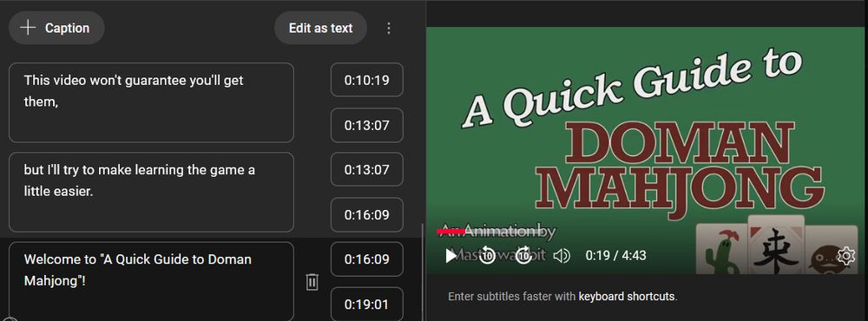Click the caption list scrollbar
Image resolution: width=868 pixels, height=321 pixels.
pyautogui.click(x=423, y=272)
